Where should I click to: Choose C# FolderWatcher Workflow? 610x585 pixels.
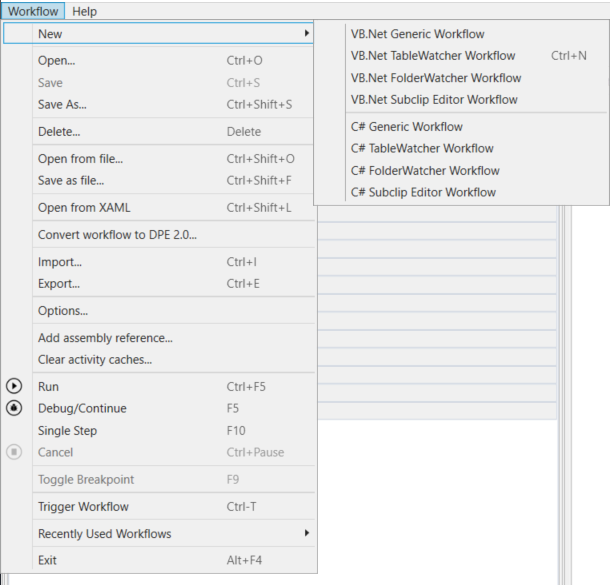pyautogui.click(x=425, y=171)
